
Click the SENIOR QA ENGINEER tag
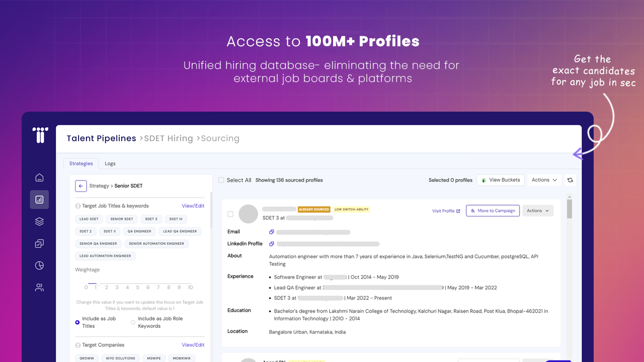(98, 244)
